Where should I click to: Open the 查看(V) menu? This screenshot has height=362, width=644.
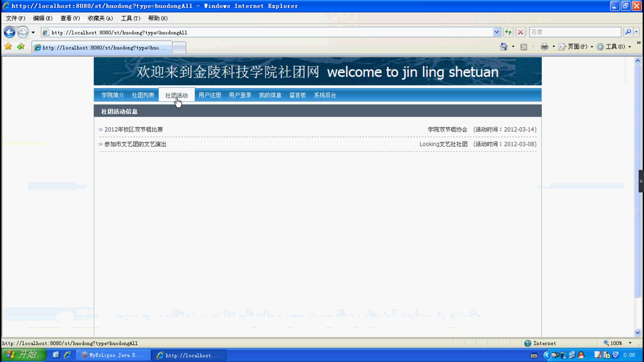click(70, 18)
